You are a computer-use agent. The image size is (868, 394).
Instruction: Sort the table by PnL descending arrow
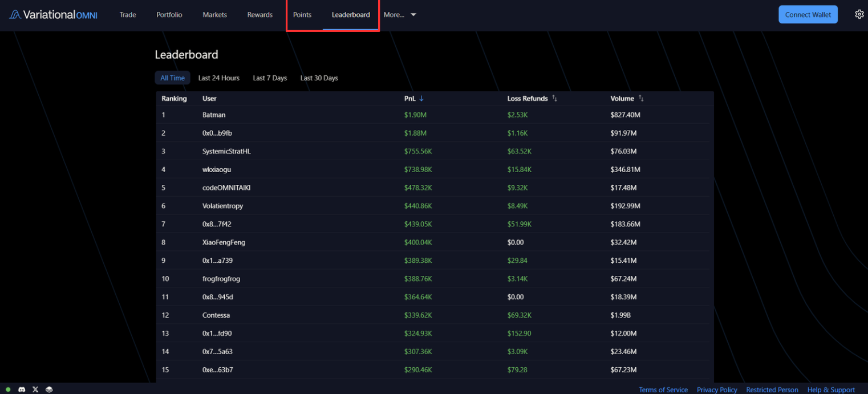421,98
